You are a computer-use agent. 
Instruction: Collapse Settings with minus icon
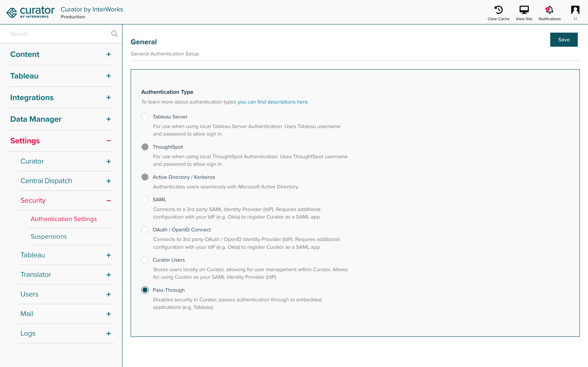(x=108, y=141)
